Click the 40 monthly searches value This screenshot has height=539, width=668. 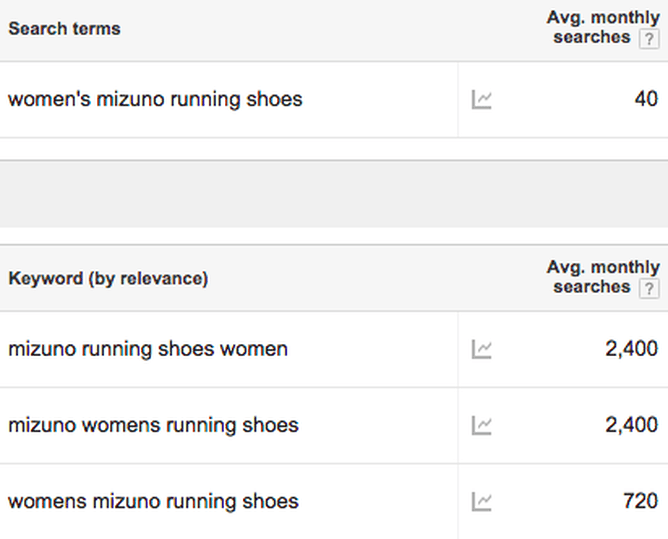[646, 99]
